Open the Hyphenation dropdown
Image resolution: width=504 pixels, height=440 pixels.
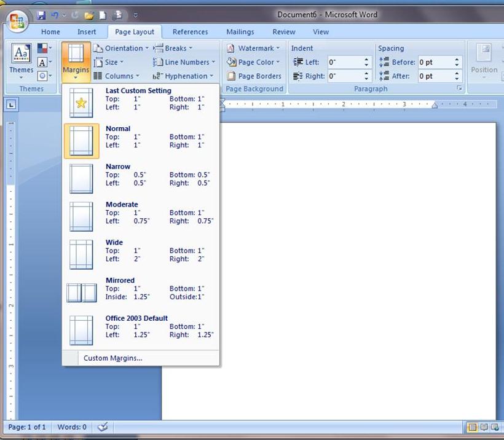click(x=183, y=76)
